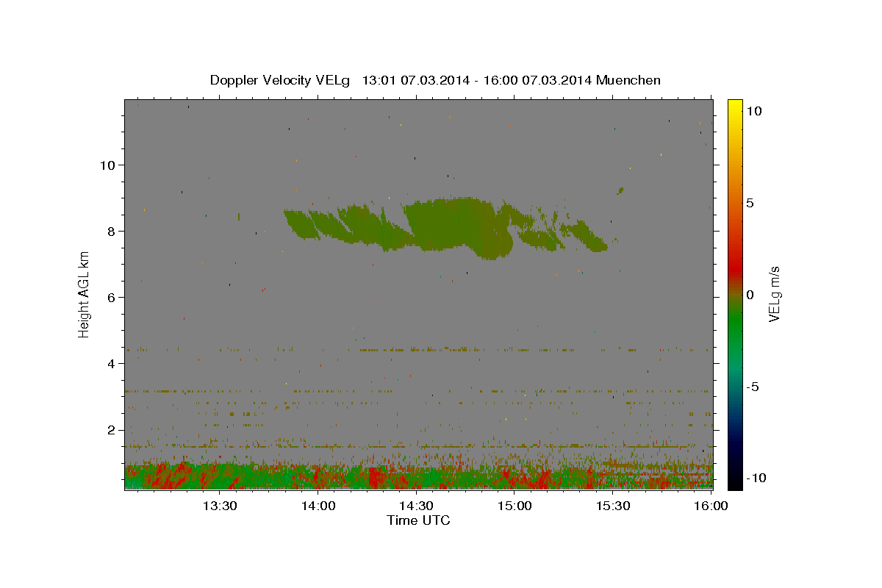Image resolution: width=882 pixels, height=588 pixels.
Task: Click the height tick label 6
Action: click(111, 297)
